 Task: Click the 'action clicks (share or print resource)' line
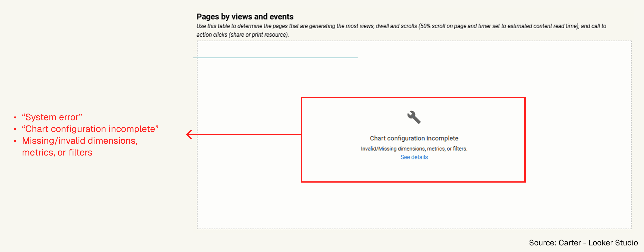[x=242, y=35]
